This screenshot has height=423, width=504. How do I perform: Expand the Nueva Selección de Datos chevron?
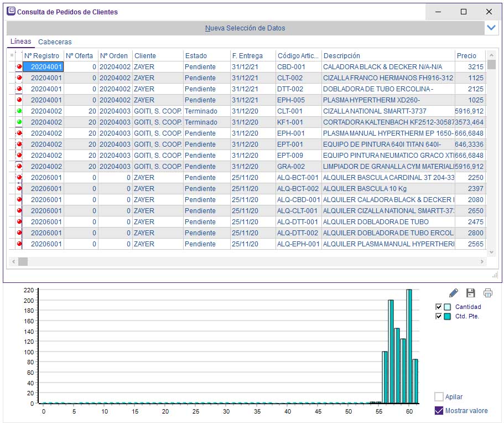coord(491,27)
